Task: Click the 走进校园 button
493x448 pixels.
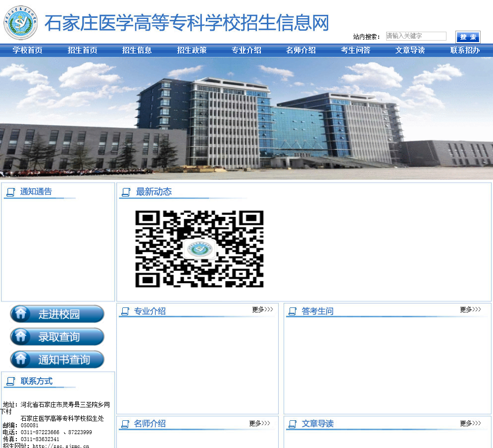Action: (57, 314)
